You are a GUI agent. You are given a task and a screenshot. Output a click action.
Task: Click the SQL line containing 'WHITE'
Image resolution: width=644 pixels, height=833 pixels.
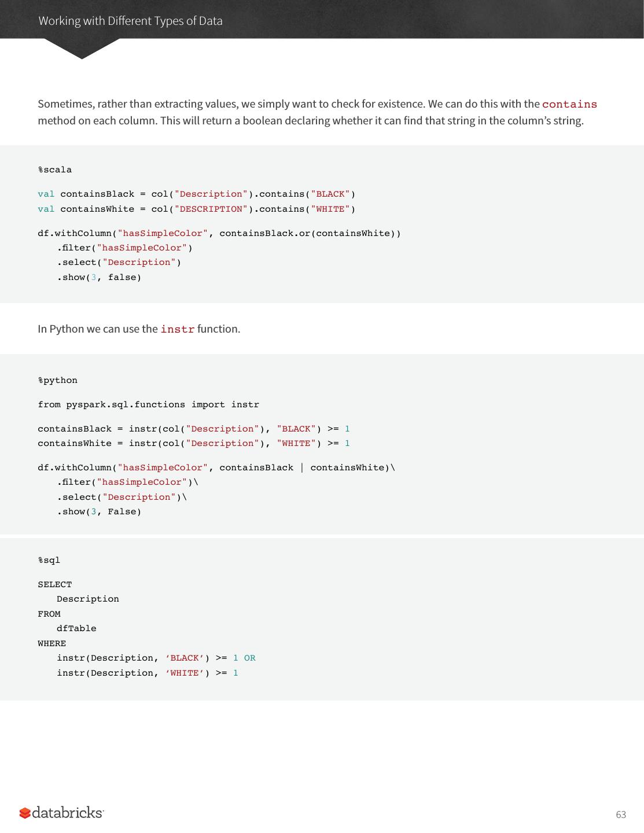(x=147, y=673)
